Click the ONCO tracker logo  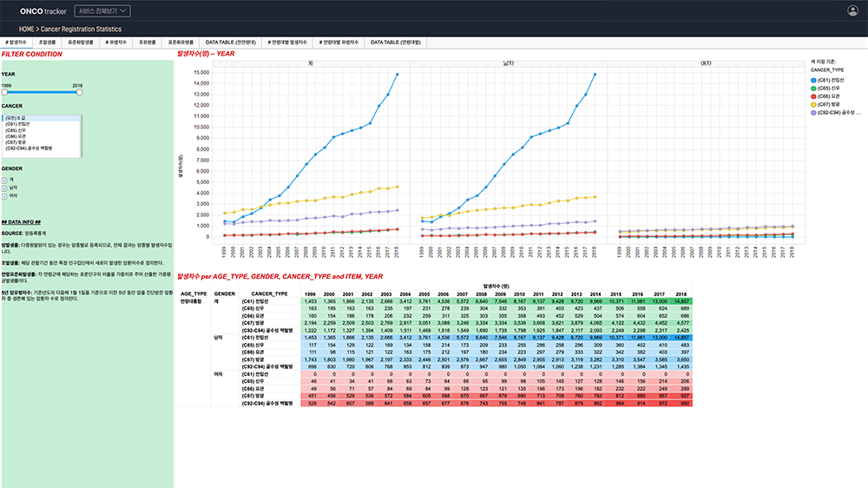(43, 11)
